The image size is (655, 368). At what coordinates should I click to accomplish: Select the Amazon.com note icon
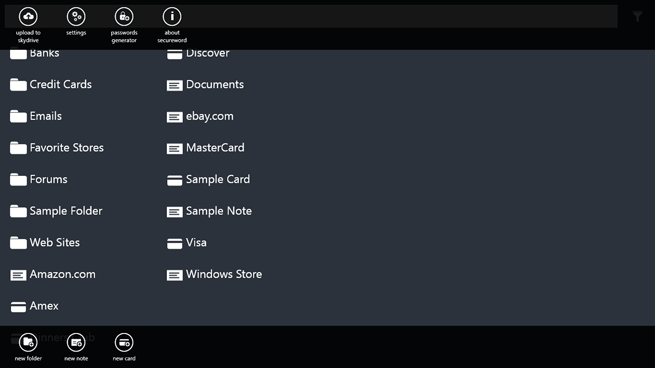click(18, 275)
